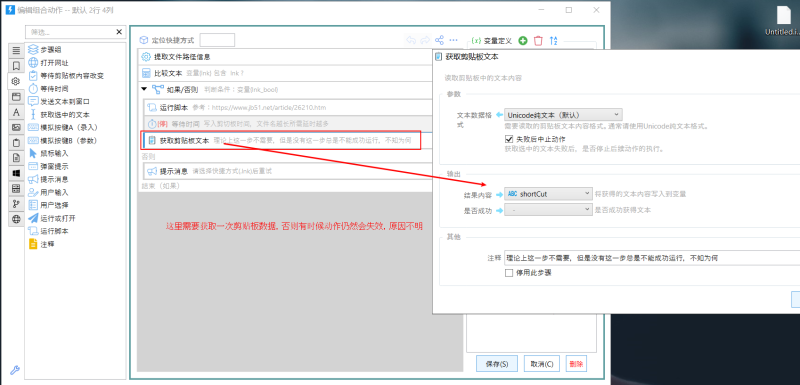Delete variable with the red trash icon

click(538, 40)
